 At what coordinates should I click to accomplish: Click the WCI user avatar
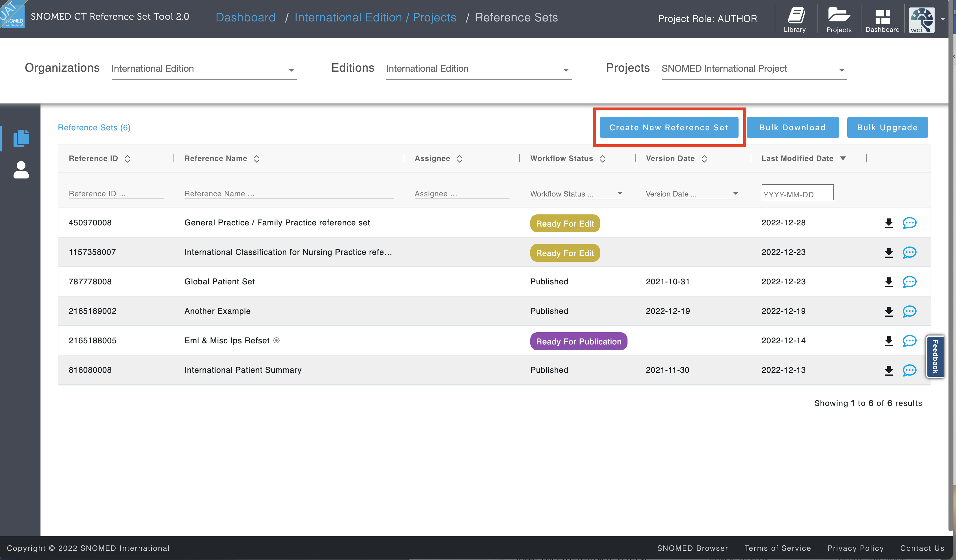tap(922, 20)
